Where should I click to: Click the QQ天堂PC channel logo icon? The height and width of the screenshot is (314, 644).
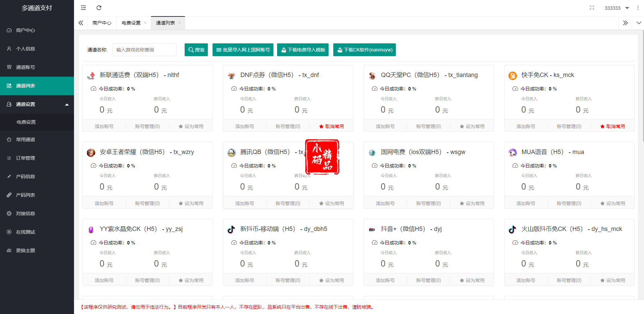[372, 76]
